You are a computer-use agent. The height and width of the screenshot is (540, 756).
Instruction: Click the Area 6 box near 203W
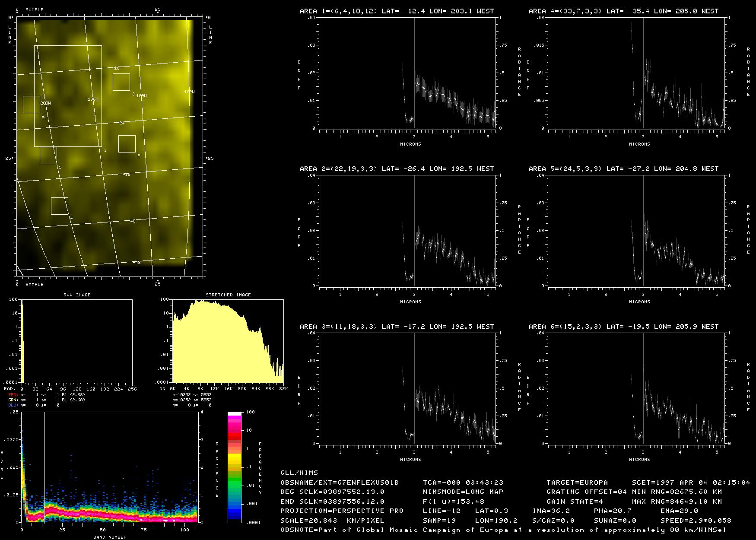pos(32,105)
